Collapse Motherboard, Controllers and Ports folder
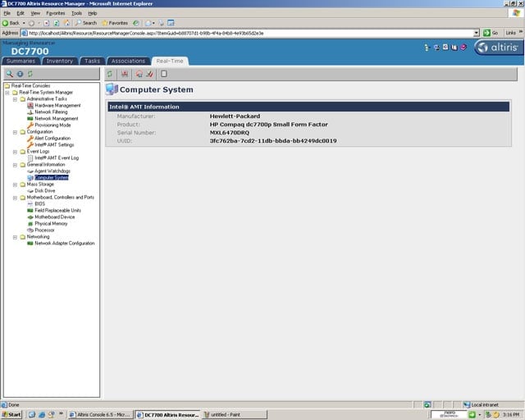525x420 pixels. point(15,198)
